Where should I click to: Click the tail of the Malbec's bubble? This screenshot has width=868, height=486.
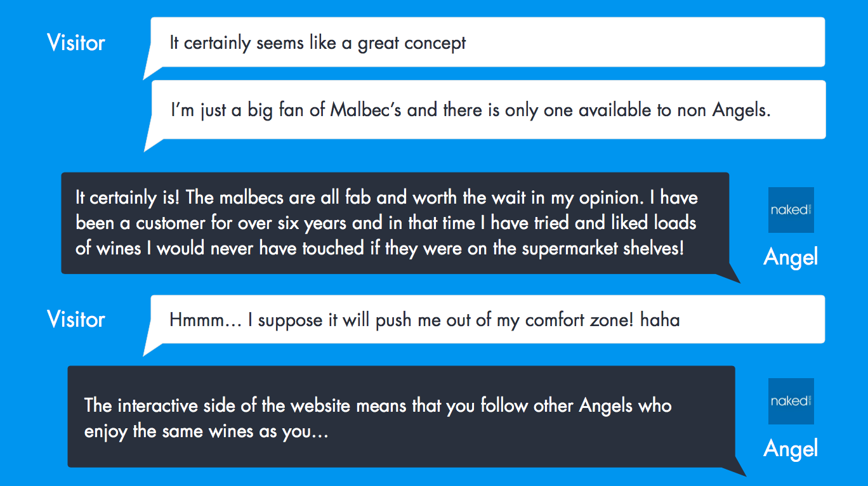[150, 143]
